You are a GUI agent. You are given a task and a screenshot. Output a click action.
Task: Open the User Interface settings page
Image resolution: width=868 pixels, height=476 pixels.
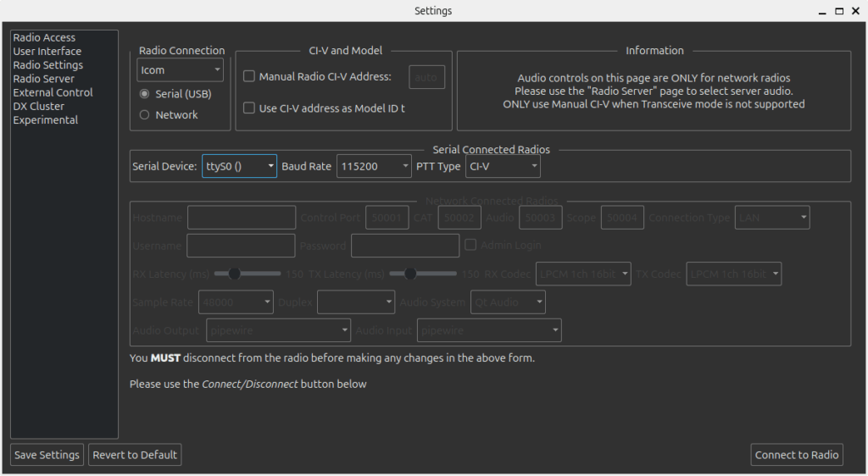click(47, 52)
